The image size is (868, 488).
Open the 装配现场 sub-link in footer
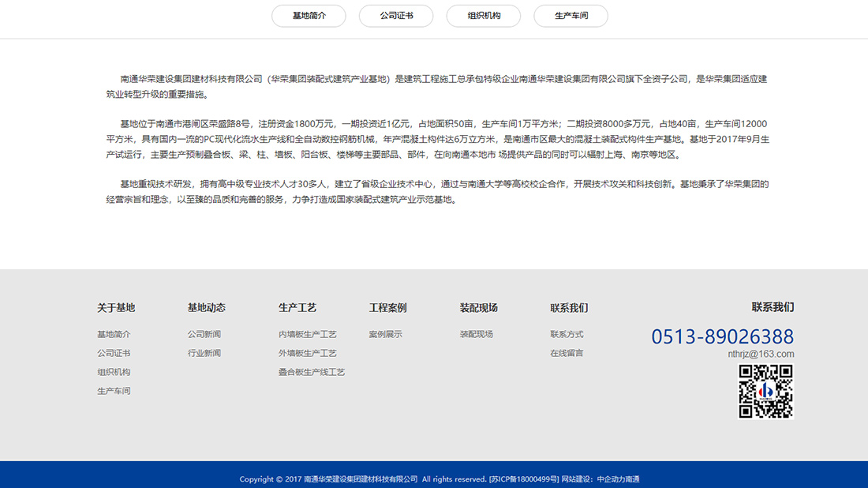[477, 334]
